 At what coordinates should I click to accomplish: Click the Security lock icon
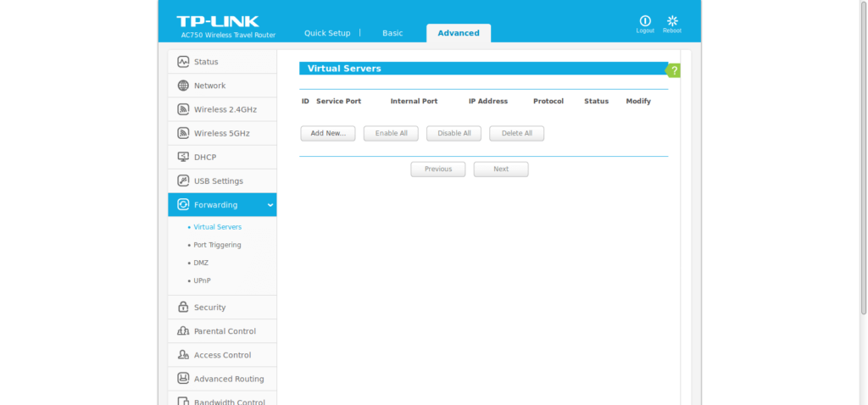coord(183,308)
